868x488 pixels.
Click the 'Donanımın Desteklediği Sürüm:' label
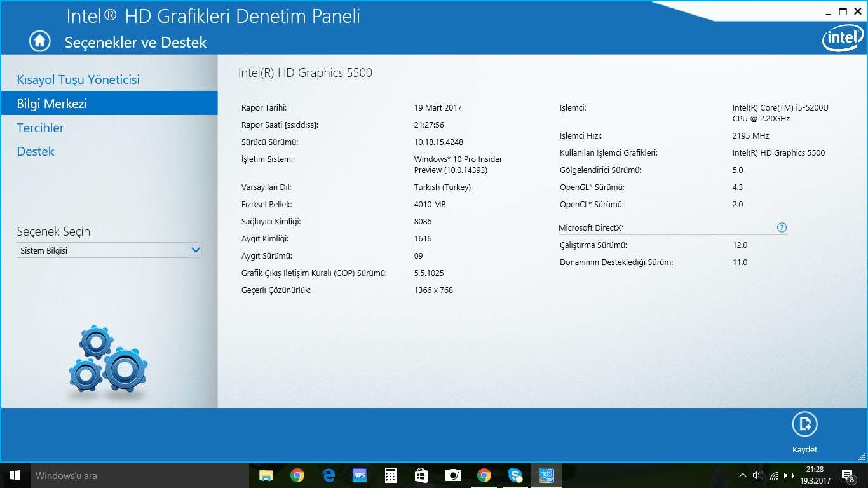tap(616, 262)
